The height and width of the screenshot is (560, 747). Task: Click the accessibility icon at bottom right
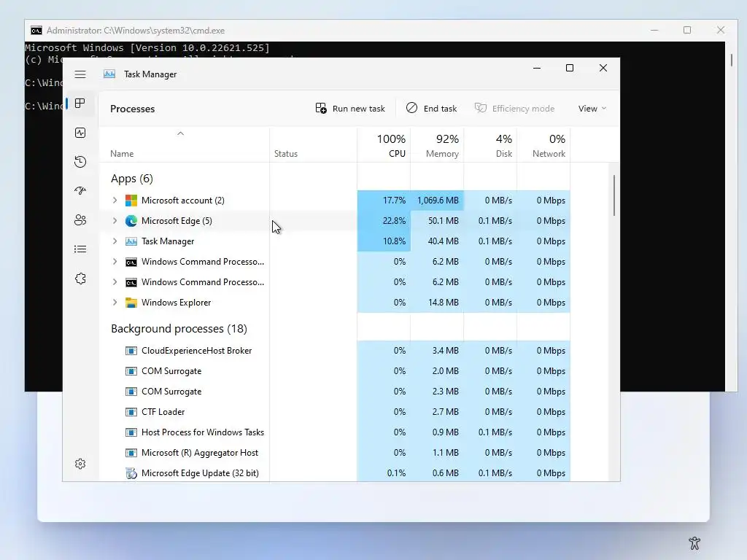pyautogui.click(x=694, y=542)
